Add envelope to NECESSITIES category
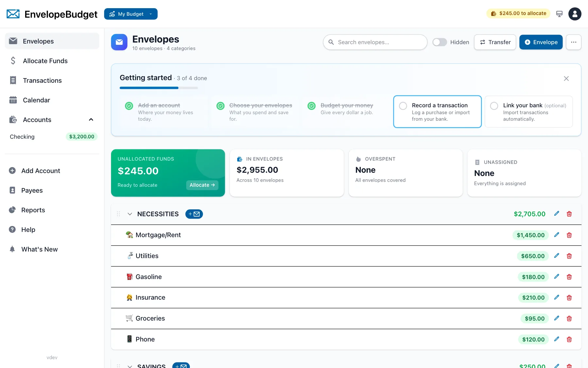588x368 pixels. coord(194,214)
